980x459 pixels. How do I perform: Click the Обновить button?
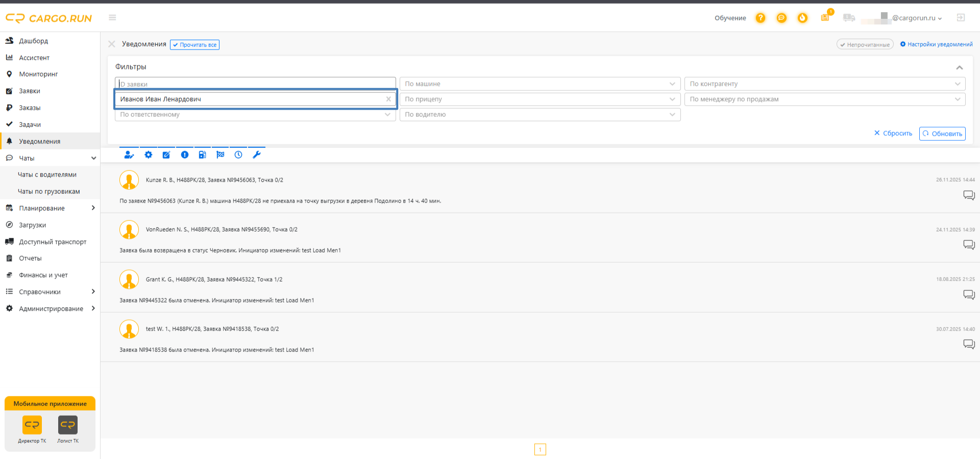942,134
